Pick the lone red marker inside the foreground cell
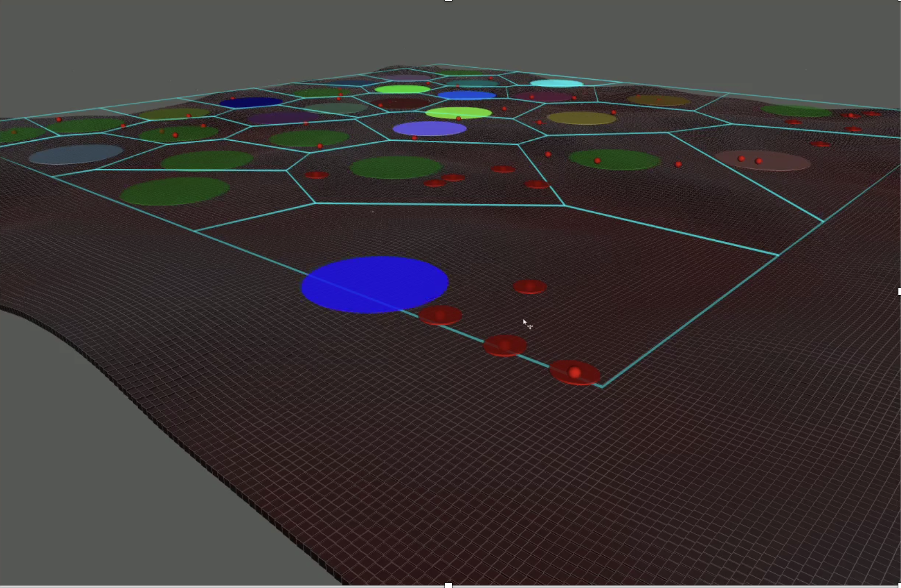 coord(530,287)
